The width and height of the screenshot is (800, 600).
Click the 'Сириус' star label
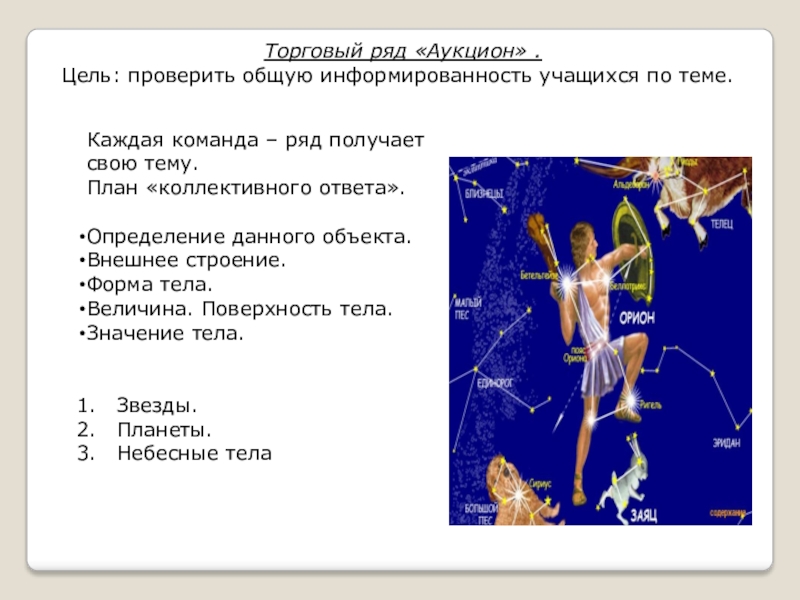tap(540, 483)
